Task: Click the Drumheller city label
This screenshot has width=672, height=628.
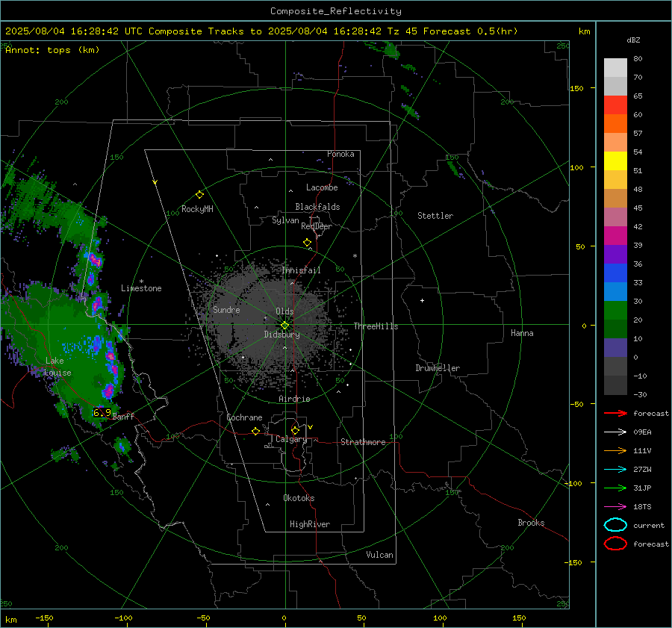Action: [438, 368]
